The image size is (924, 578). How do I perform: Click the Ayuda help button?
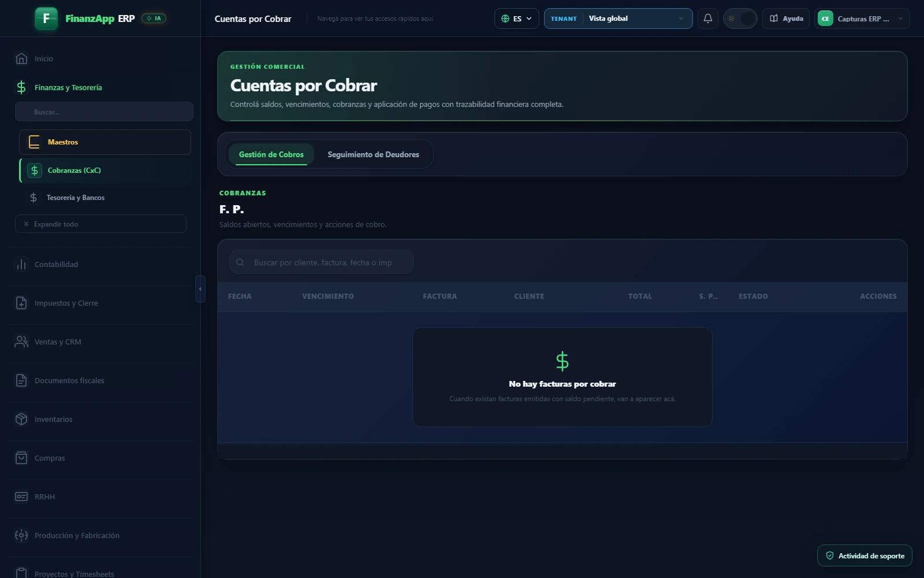[x=786, y=18]
